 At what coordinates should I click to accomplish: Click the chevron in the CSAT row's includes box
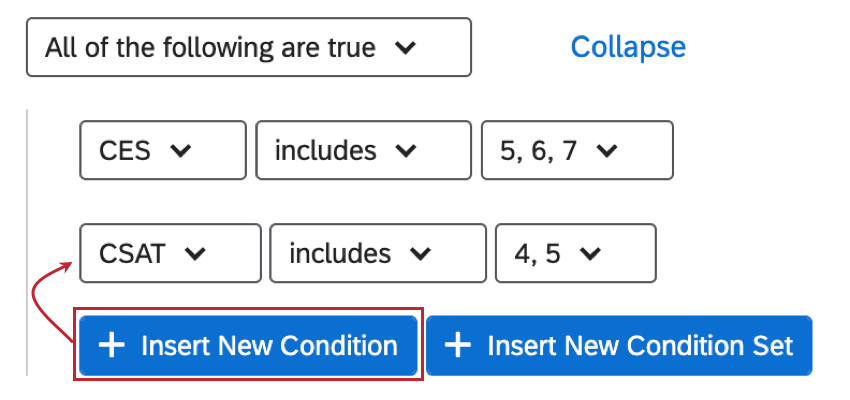pos(420,254)
